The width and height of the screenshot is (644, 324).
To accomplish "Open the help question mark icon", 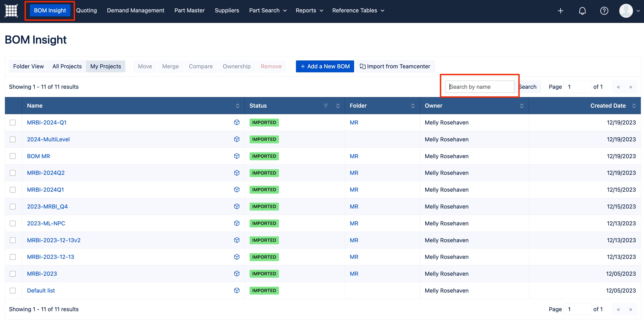I will pos(604,11).
